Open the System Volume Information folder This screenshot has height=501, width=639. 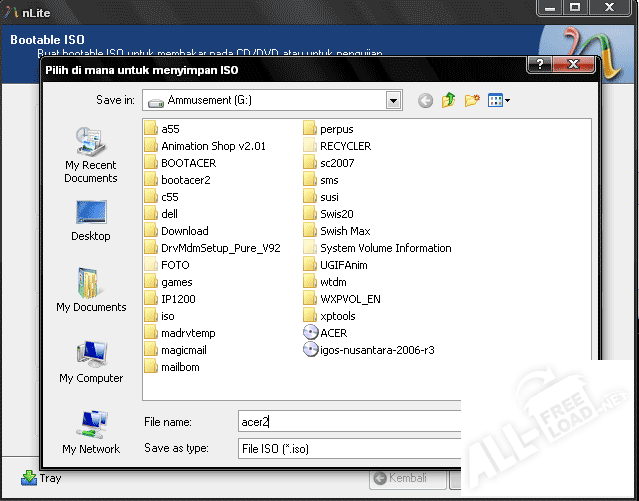(384, 248)
